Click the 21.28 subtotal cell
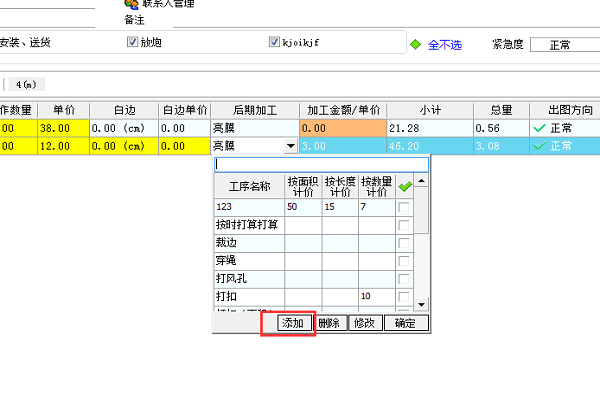The height and width of the screenshot is (400, 600). coord(430,128)
